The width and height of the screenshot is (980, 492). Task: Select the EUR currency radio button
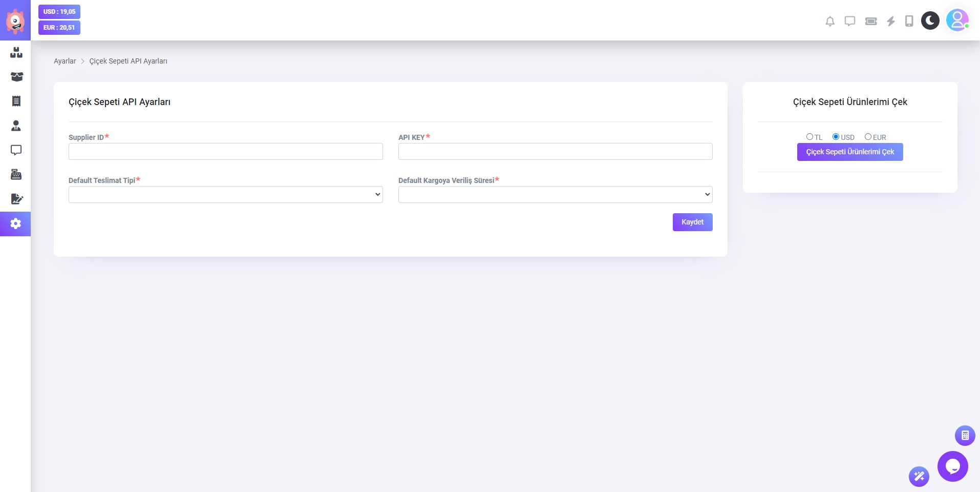coord(868,137)
